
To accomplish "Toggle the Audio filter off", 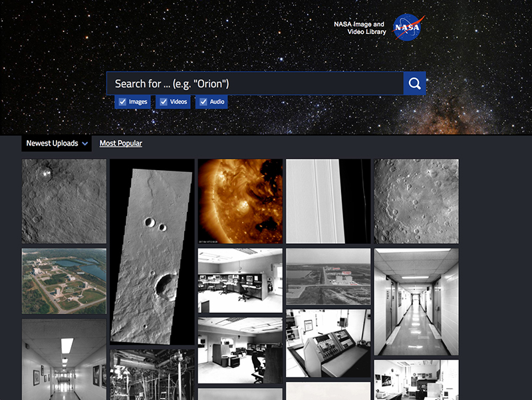I will click(x=203, y=102).
